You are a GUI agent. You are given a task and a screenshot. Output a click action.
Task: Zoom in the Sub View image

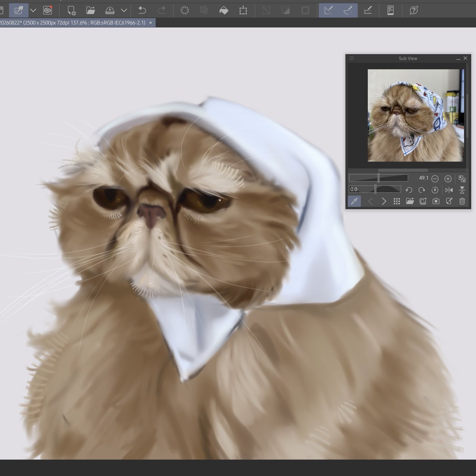448,178
